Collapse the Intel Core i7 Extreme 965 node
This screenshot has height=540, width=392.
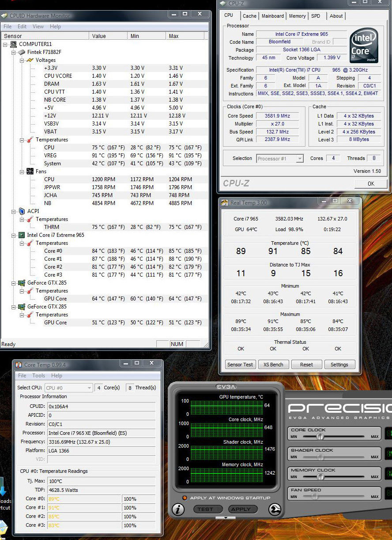[13, 235]
